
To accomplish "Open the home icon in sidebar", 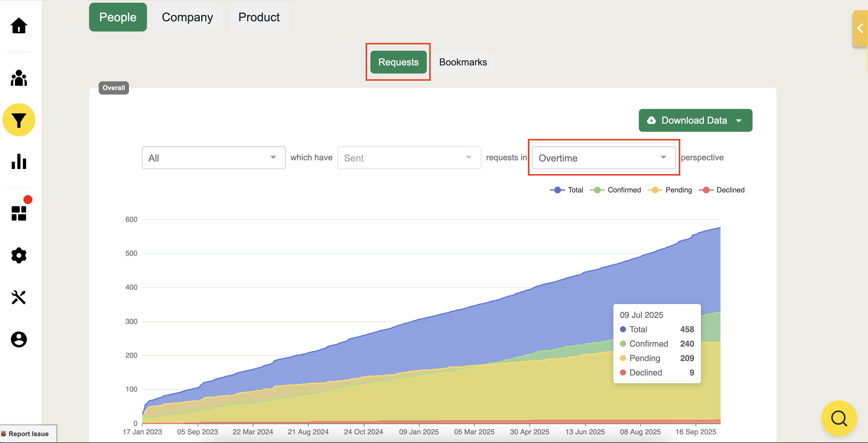I will pos(19,26).
